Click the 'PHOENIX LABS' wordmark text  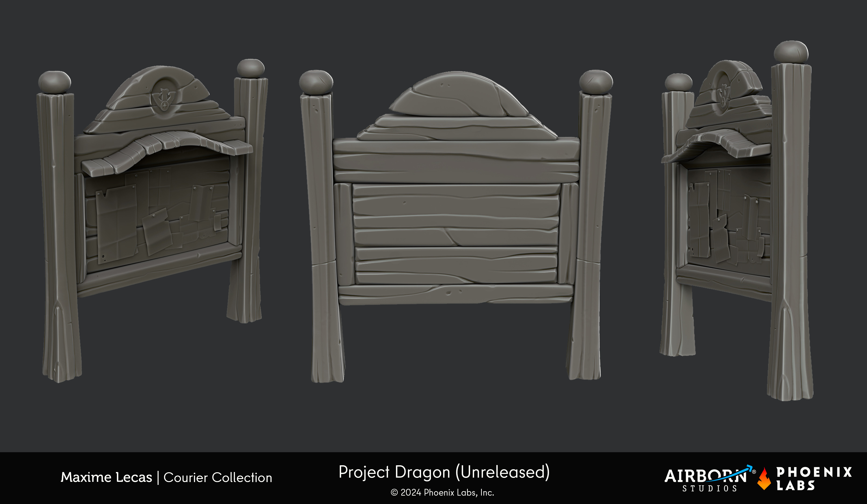point(814,479)
